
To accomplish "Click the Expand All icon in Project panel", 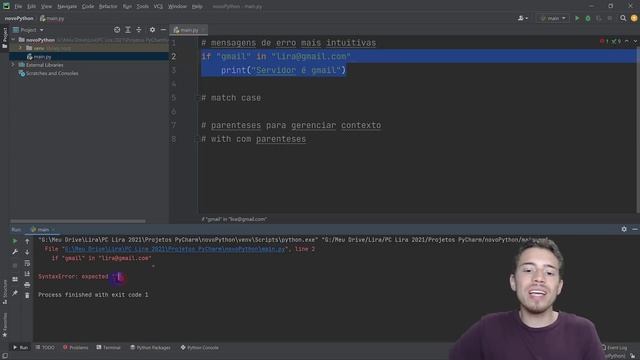I will pos(128,30).
